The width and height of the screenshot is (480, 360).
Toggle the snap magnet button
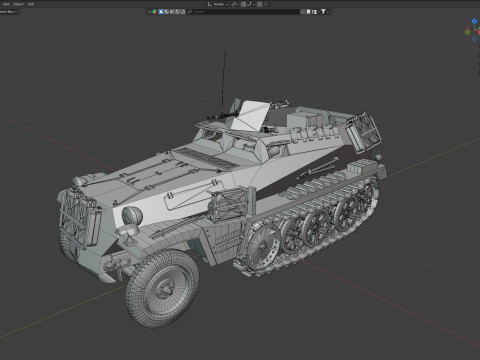[x=243, y=4]
